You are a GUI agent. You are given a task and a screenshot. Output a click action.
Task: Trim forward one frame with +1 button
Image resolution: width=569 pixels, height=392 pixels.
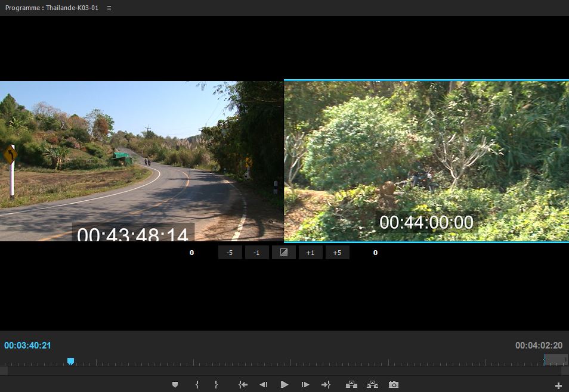click(310, 253)
